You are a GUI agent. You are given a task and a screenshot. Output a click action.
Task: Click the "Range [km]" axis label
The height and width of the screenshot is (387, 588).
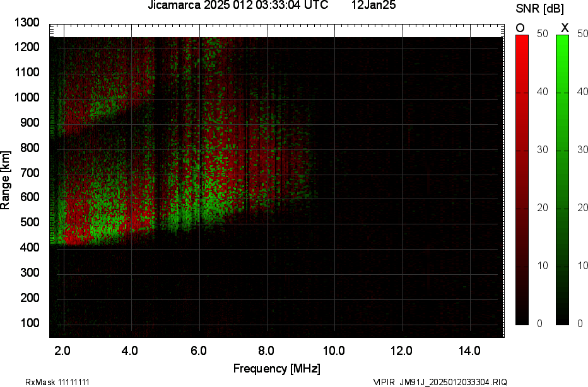click(5, 180)
